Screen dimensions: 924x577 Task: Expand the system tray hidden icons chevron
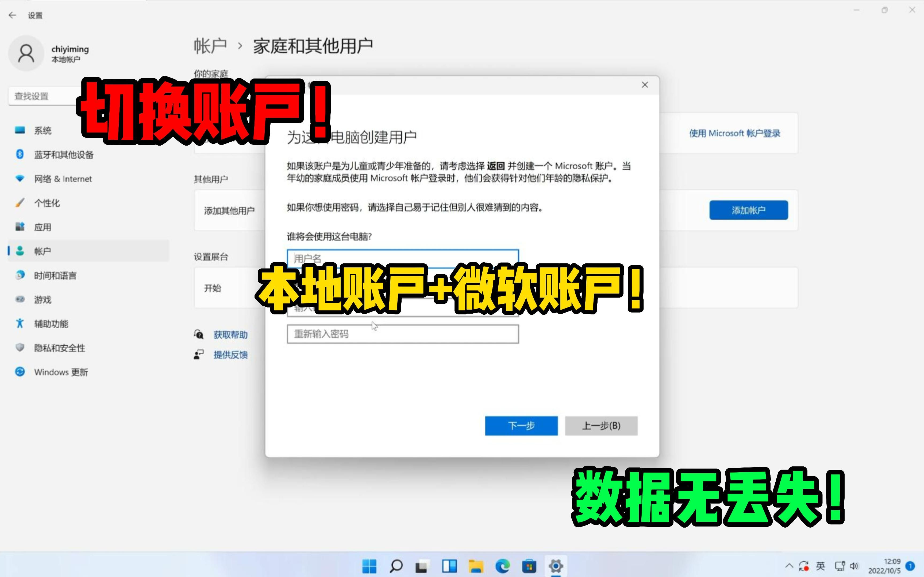coord(789,566)
